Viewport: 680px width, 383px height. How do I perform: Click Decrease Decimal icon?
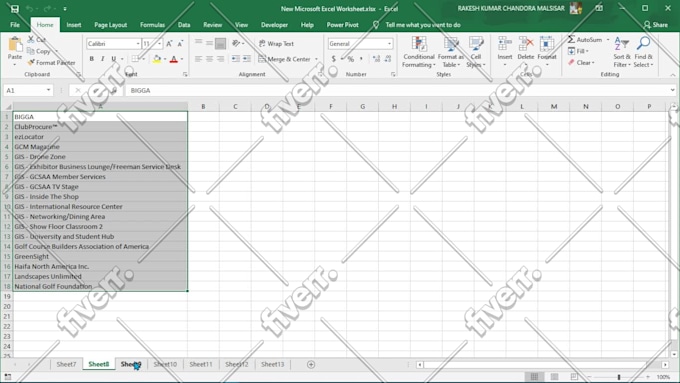[388, 59]
